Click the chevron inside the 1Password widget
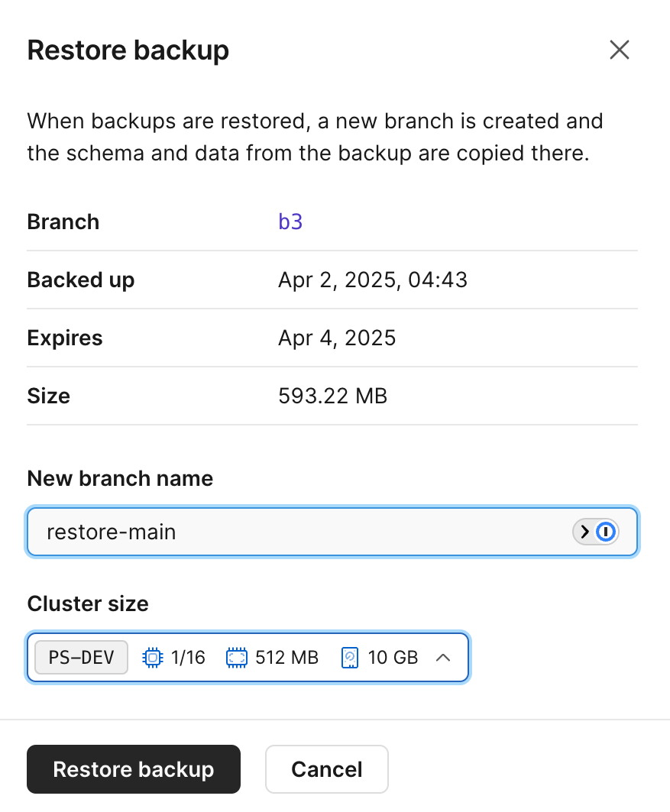The height and width of the screenshot is (812, 670). (584, 532)
